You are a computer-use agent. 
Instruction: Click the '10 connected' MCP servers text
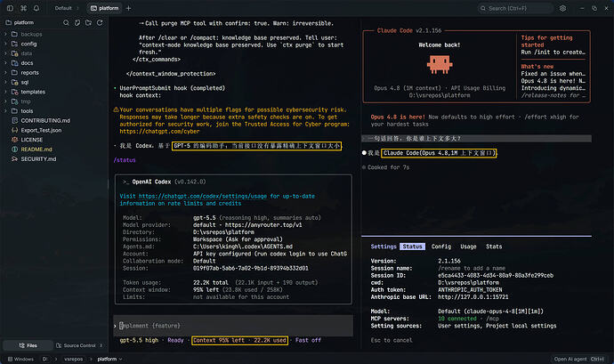click(x=457, y=319)
